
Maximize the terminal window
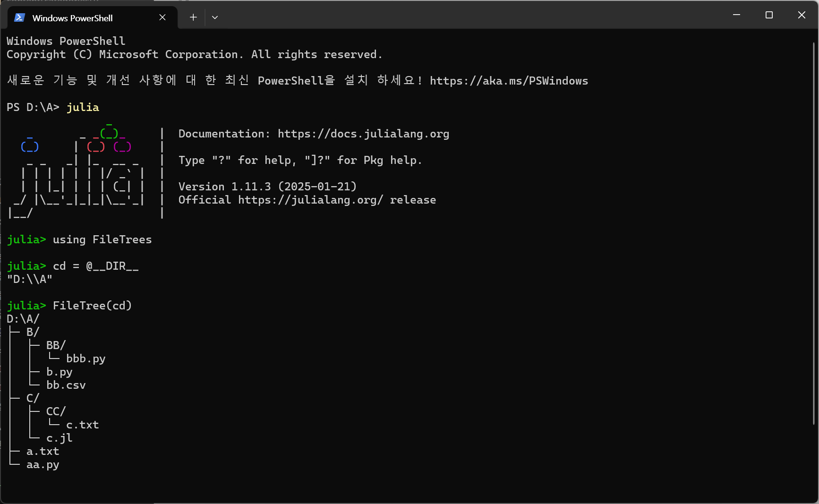[x=769, y=15]
